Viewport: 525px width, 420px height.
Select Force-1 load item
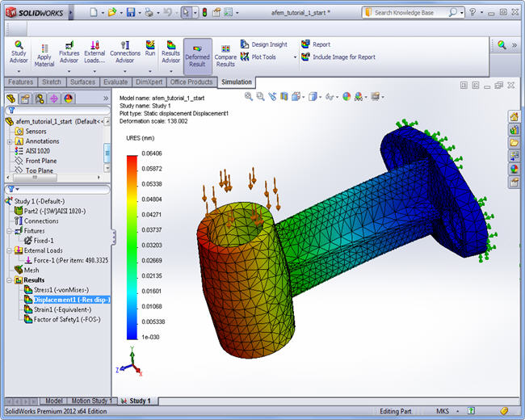[x=66, y=260]
